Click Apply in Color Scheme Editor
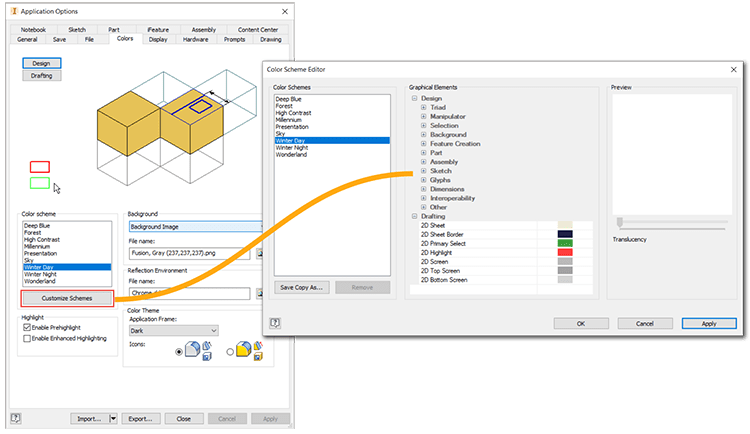750x434 pixels. point(709,323)
